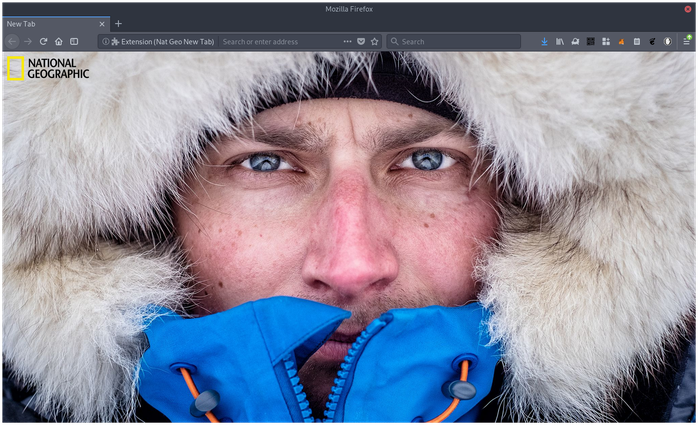Viewport: 700px width, 427px height.
Task: Click the calendar-style extension icon
Action: click(x=637, y=42)
